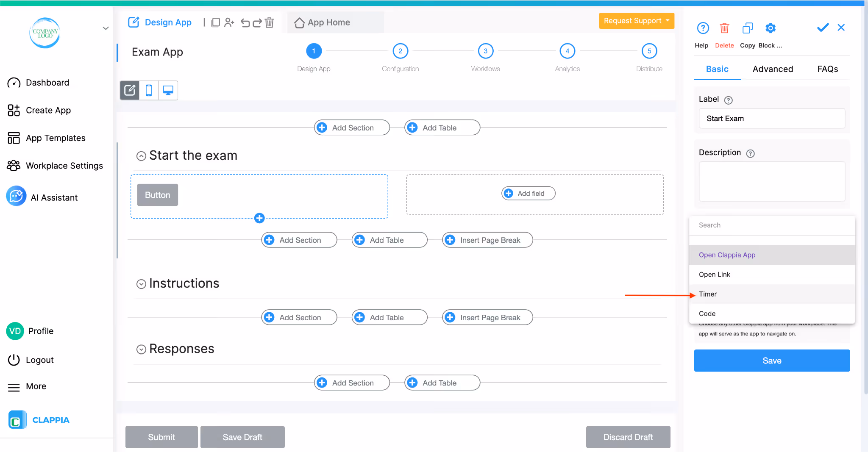
Task: Select the edit mode view icon
Action: (130, 90)
